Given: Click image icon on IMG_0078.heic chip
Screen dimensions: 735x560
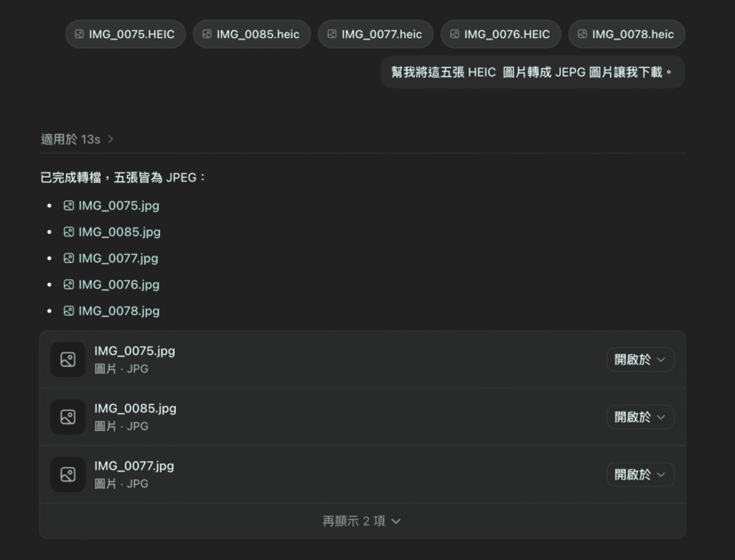Looking at the screenshot, I should [582, 34].
